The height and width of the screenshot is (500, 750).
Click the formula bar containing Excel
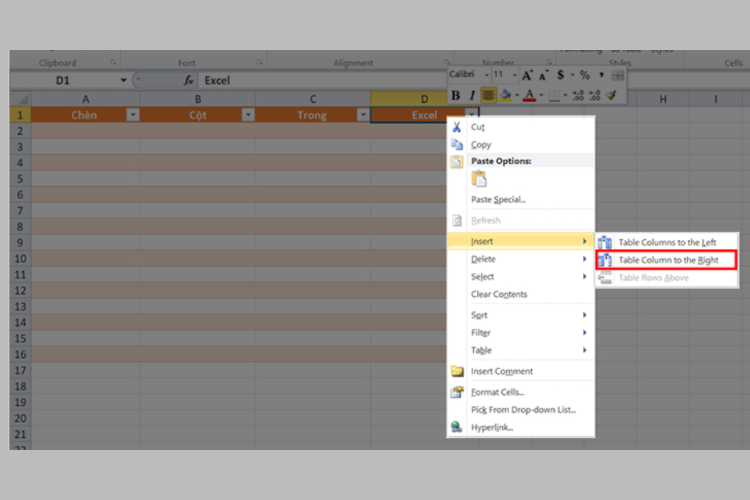[323, 80]
